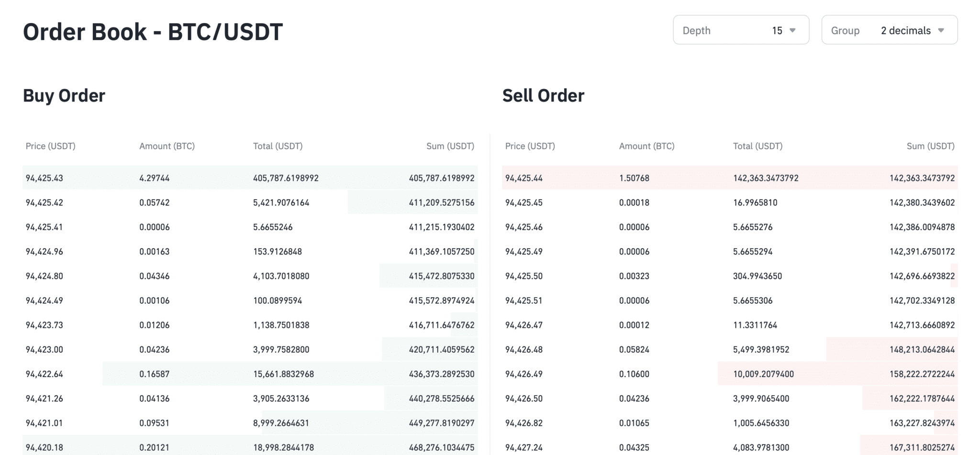
Task: Sort by Amount (BTC) in Sell Order
Action: [x=646, y=146]
